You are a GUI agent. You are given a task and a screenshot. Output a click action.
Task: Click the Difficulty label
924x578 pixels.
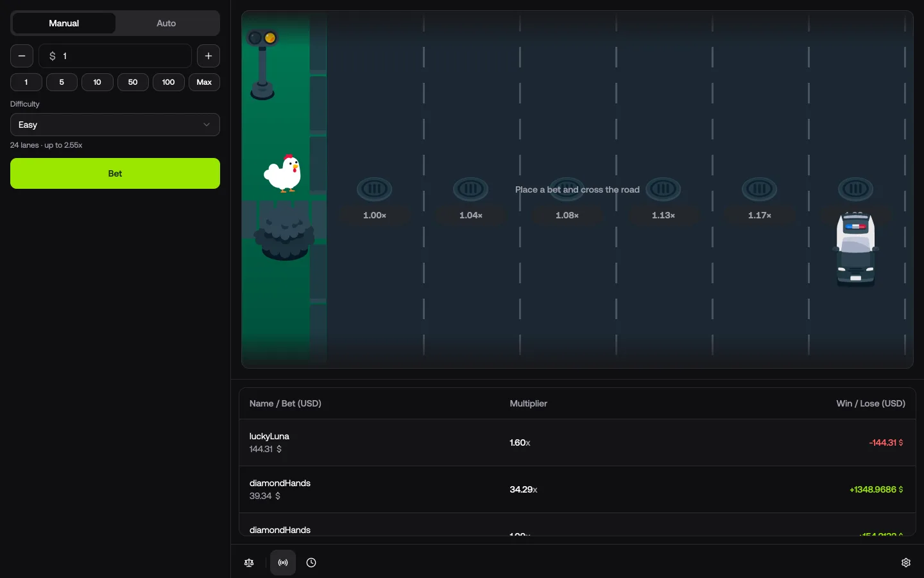tap(25, 104)
